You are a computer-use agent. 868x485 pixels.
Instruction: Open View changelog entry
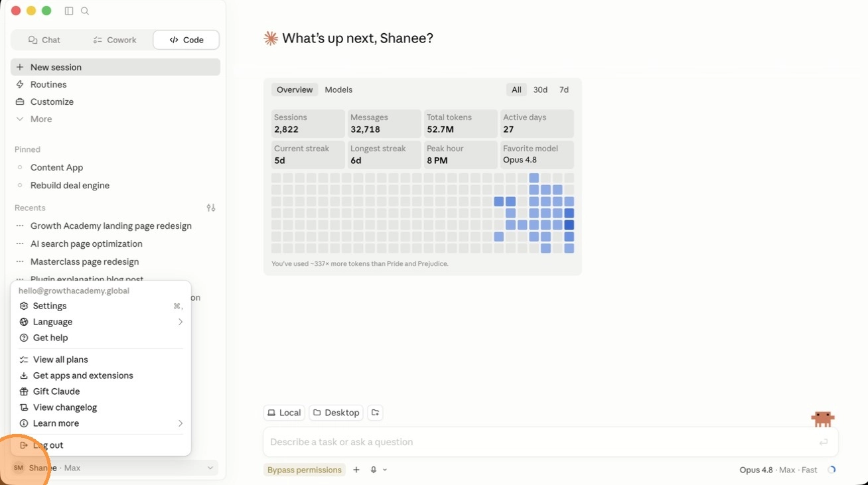pos(101,407)
